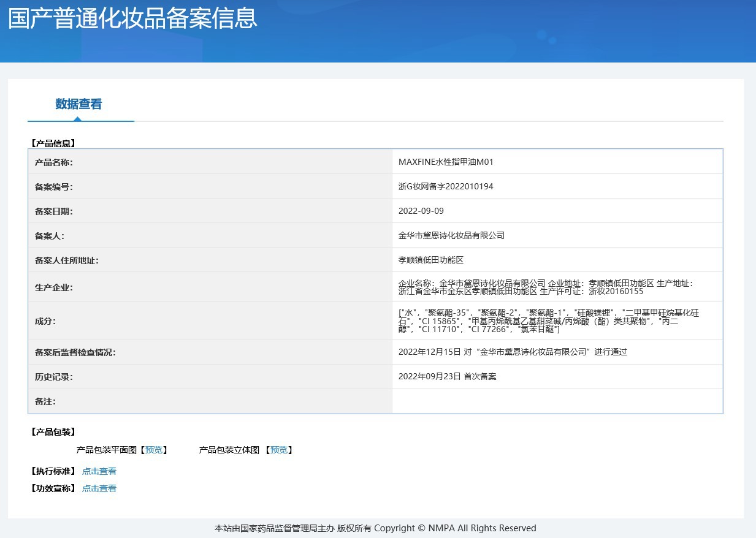
Task: Open 产品包装立体图 预览 link
Action: (279, 450)
